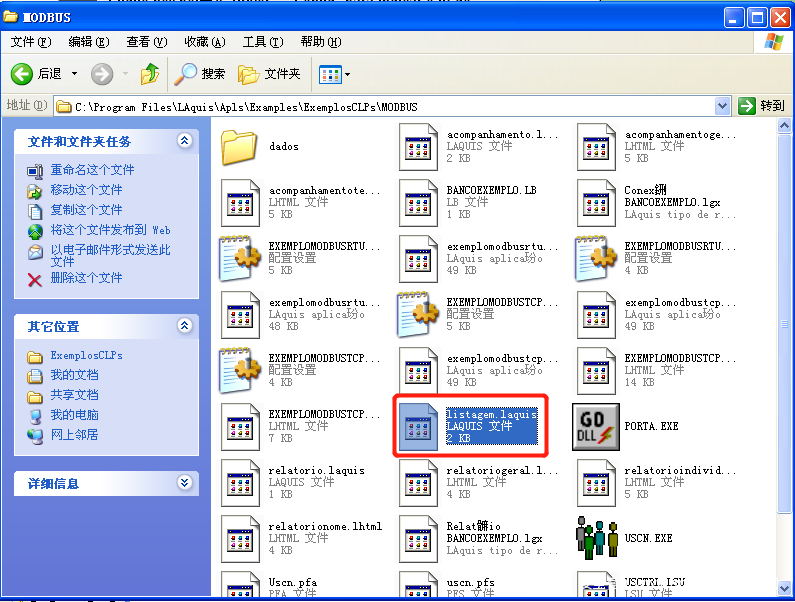
Task: Click the file list scroll up arrow
Action: click(x=784, y=125)
